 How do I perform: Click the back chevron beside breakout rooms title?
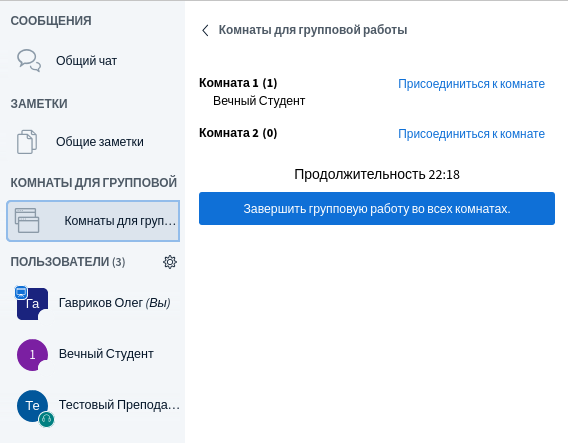(205, 30)
